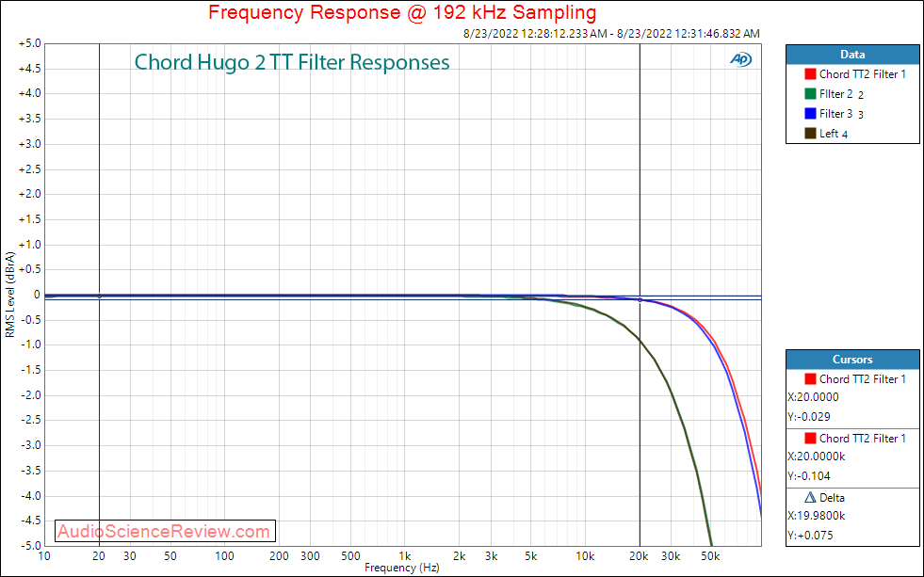Image resolution: width=924 pixels, height=577 pixels.
Task: Click the -1.0 tick label on the level axis
Action: pos(31,345)
